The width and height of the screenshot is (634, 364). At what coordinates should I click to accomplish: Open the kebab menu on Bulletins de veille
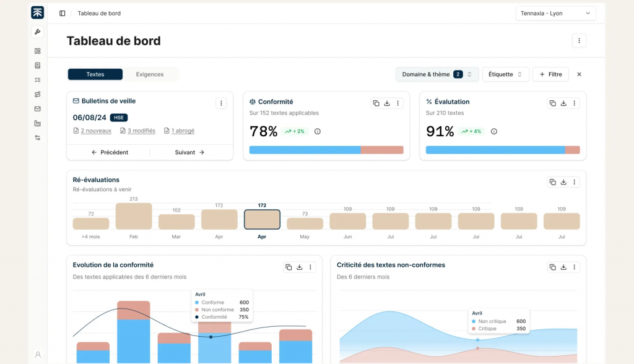221,103
